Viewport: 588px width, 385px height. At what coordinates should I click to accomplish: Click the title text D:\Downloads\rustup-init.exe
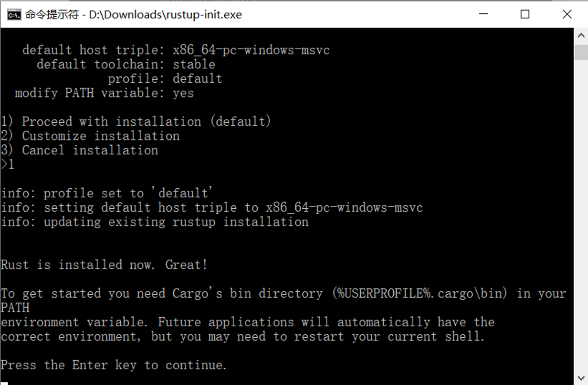point(166,15)
